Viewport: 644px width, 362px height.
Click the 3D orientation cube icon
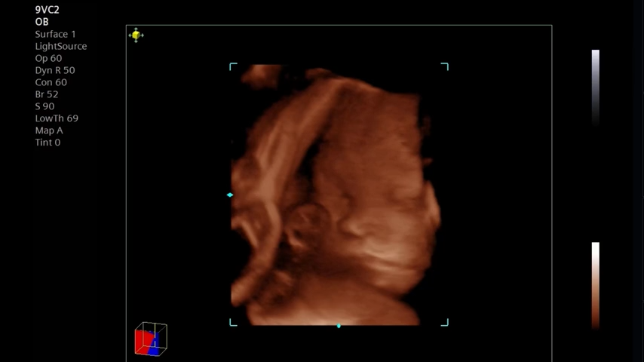[x=151, y=339]
